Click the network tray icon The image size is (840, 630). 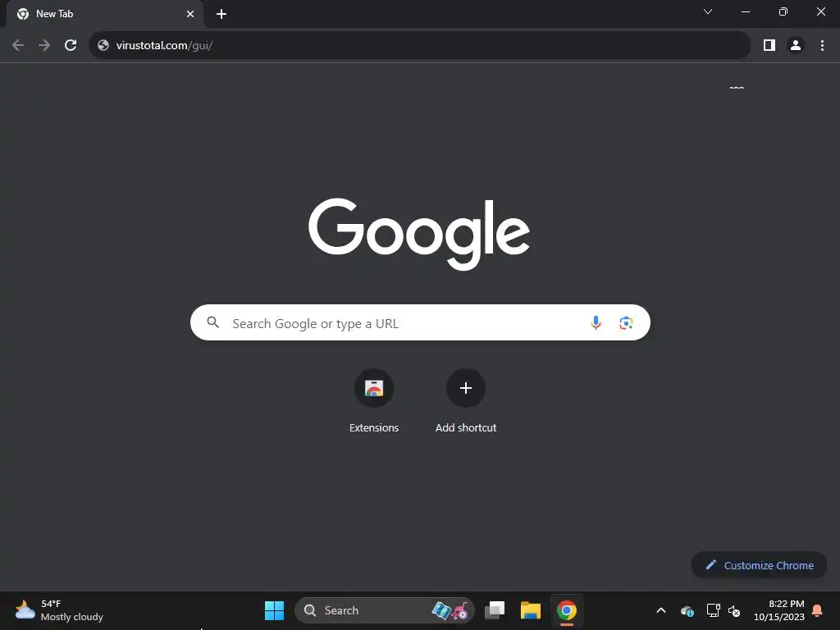click(713, 610)
